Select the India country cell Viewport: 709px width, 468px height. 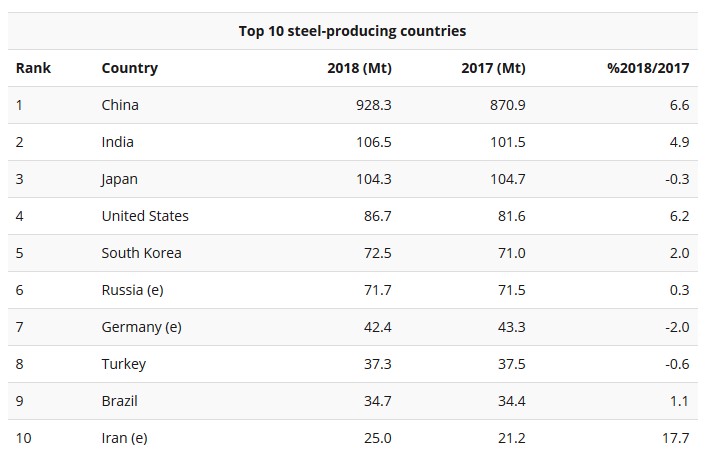tap(117, 142)
